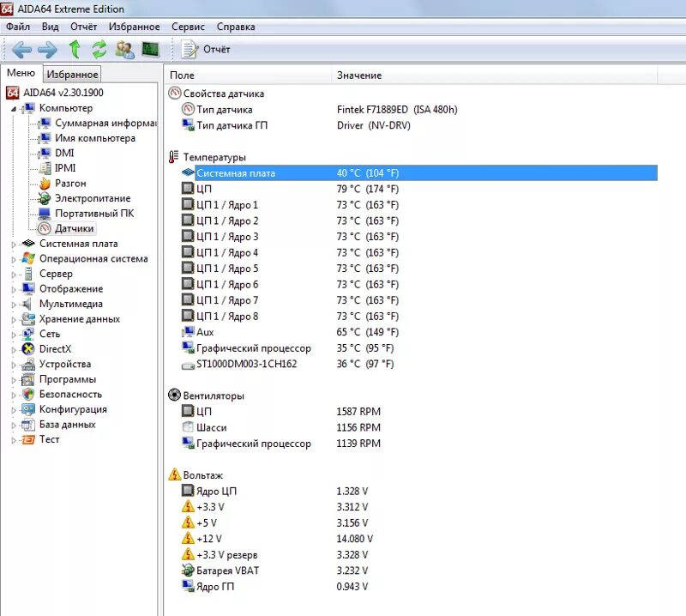Click the Электропитание icon in tree
This screenshot has height=616, width=686.
pyautogui.click(x=45, y=198)
